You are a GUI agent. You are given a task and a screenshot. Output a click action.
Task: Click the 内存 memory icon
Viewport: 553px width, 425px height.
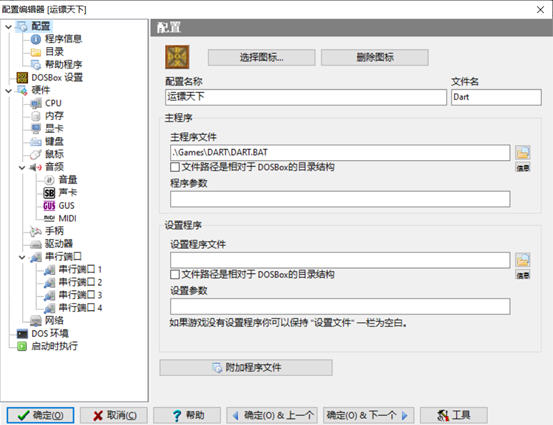pyautogui.click(x=36, y=116)
